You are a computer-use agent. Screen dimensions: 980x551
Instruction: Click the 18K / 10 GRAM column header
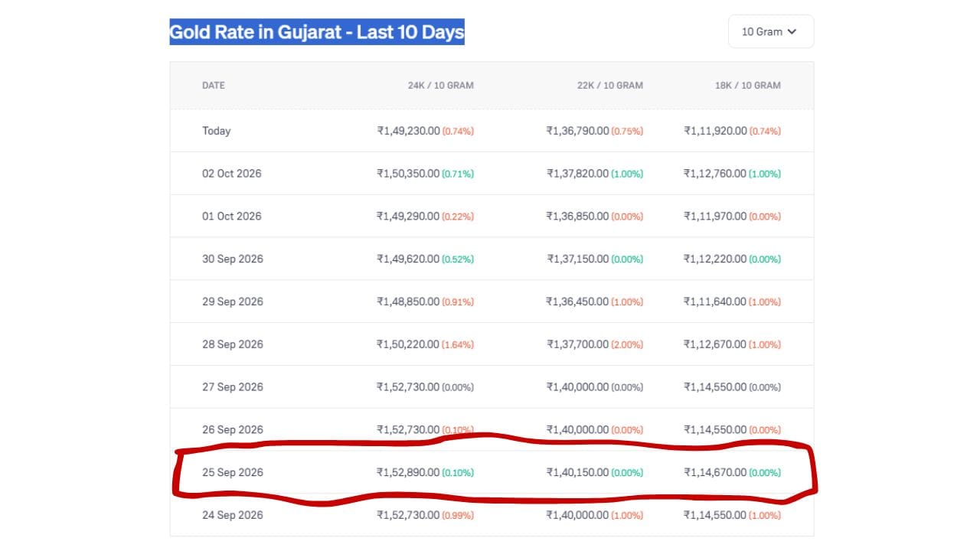(748, 86)
